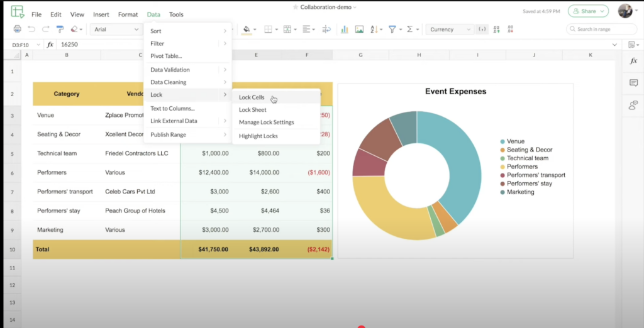Select Pivot Table... in Data menu
Screen dimensions: 644x328
[187, 56]
